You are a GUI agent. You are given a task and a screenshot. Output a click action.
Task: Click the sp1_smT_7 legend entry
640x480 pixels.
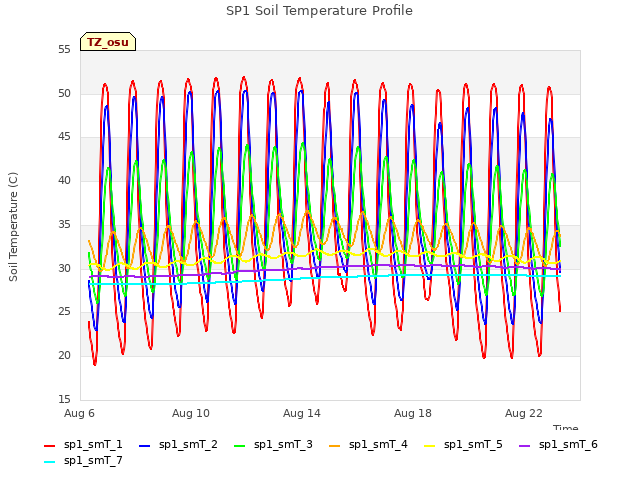[83, 461]
